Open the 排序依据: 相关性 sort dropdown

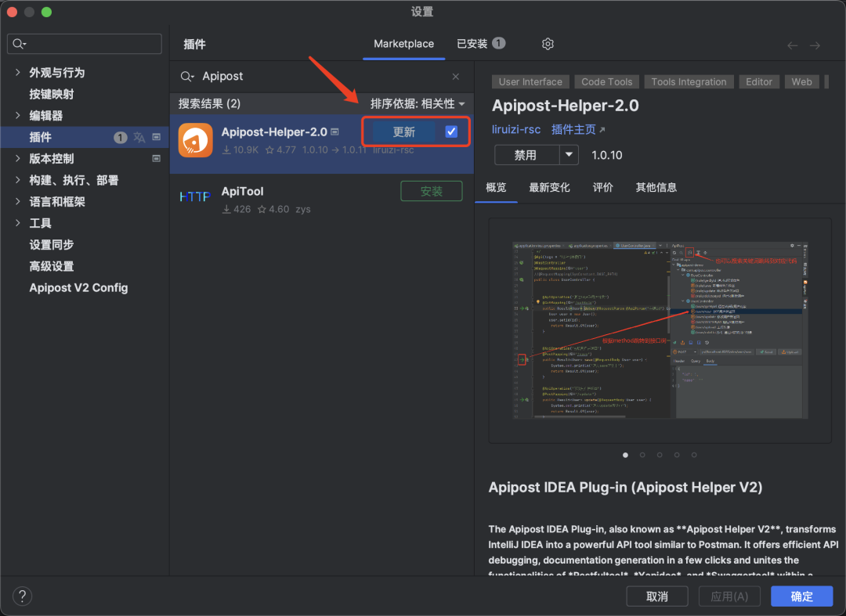(x=418, y=103)
